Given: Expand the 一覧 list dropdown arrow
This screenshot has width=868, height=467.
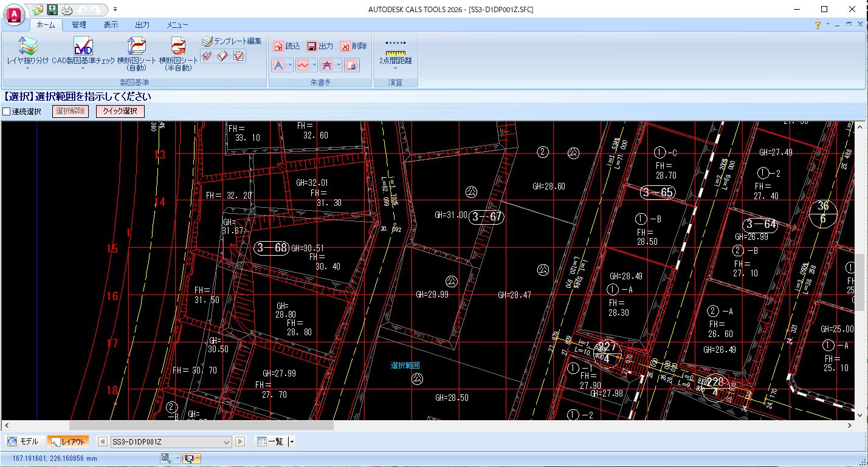Looking at the screenshot, I should point(292,441).
